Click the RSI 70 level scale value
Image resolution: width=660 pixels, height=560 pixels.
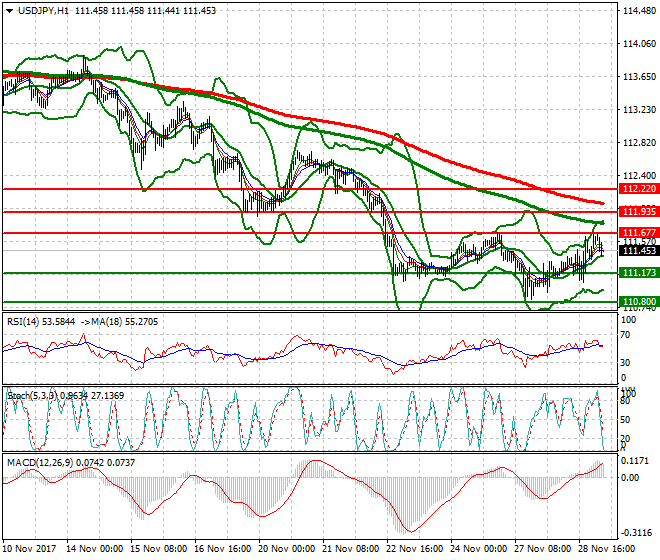(626, 335)
